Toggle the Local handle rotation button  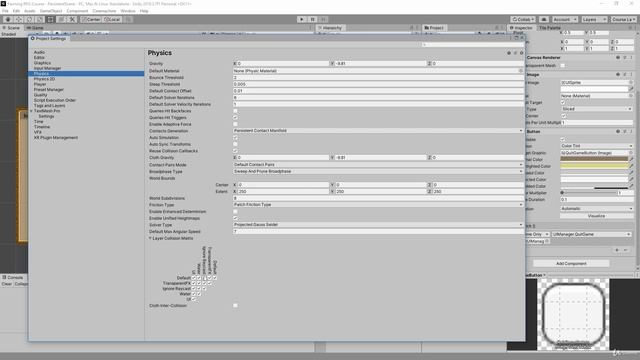[112, 19]
